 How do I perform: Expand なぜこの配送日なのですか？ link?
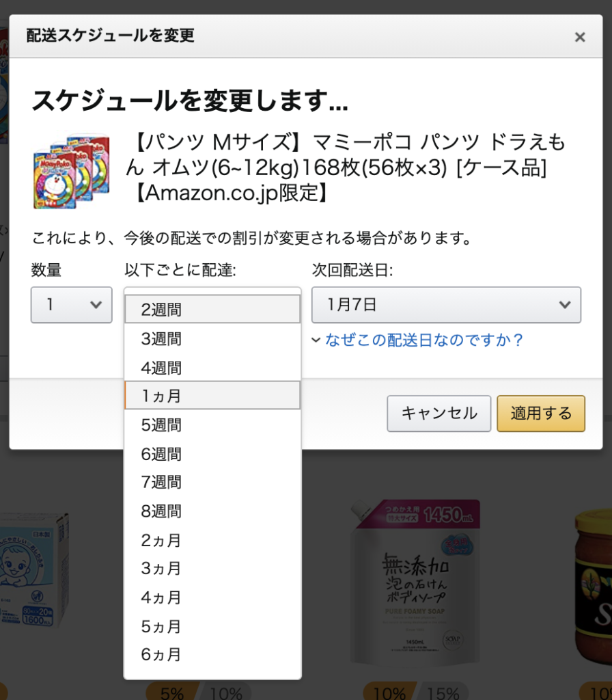coord(423,340)
